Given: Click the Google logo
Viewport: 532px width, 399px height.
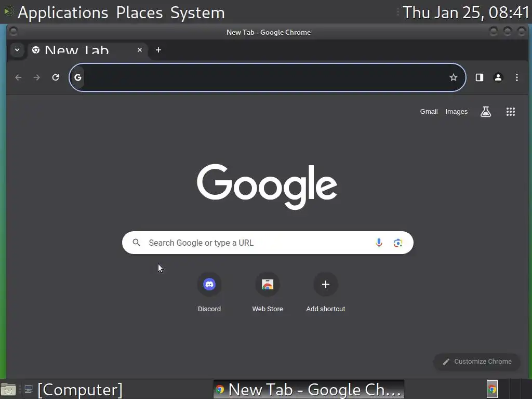Looking at the screenshot, I should coord(267,187).
